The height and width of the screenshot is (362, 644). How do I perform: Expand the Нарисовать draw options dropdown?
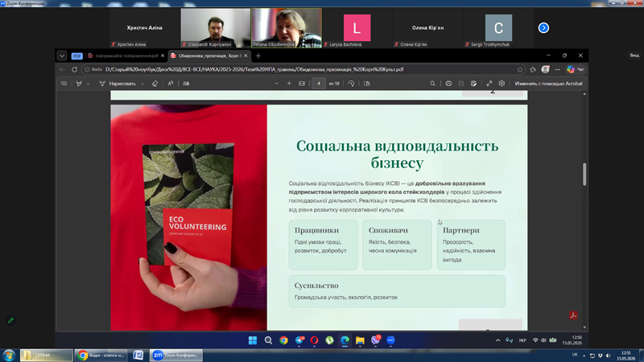tap(142, 84)
